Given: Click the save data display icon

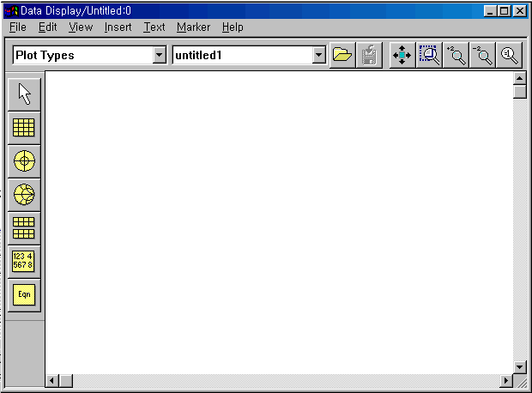Looking at the screenshot, I should tap(369, 55).
